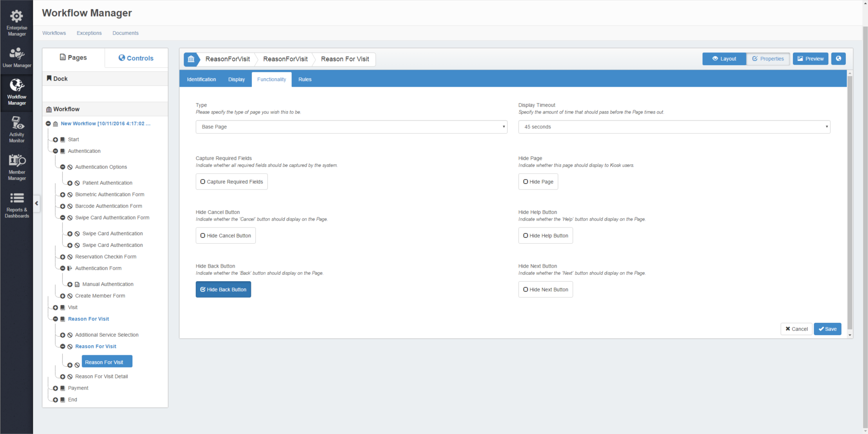Screen dimensions: 868x434
Task: Collapse the left panel with the arrow handle
Action: coord(37,203)
